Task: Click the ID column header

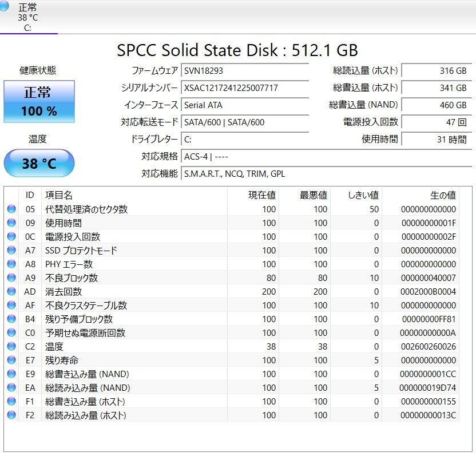Action: (30, 195)
